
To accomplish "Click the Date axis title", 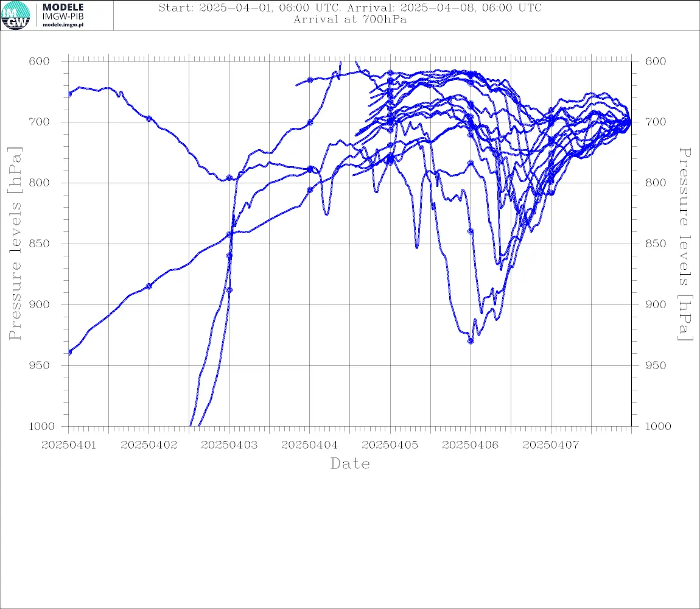I will (x=351, y=463).
